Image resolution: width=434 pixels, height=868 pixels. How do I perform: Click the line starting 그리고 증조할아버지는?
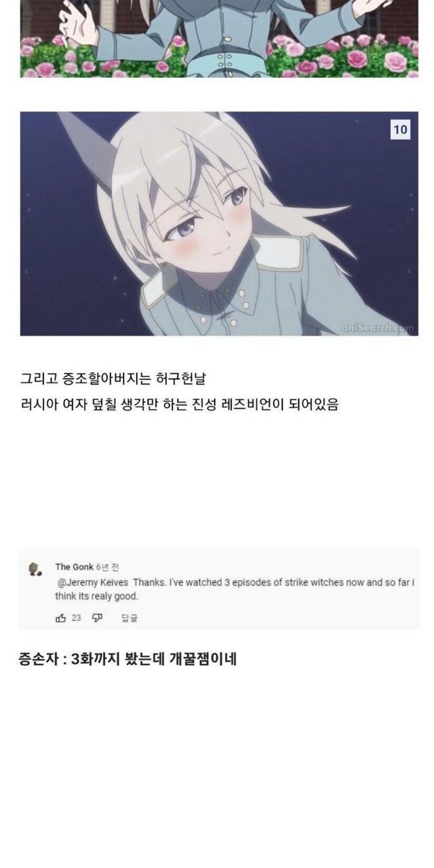(118, 379)
